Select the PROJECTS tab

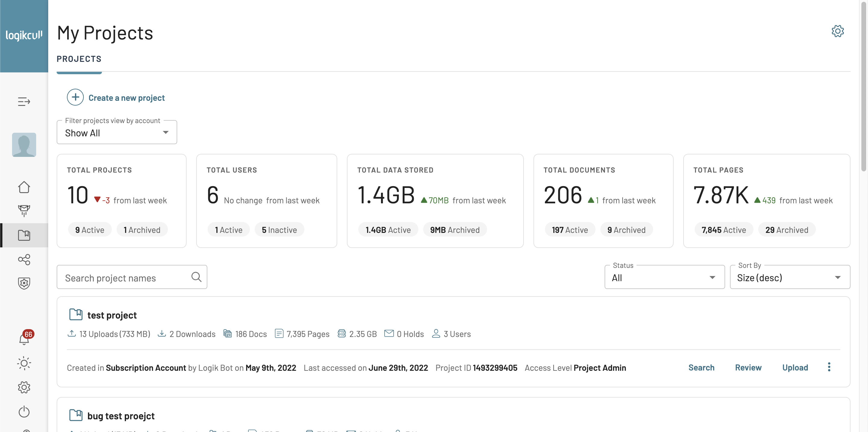pyautogui.click(x=79, y=59)
